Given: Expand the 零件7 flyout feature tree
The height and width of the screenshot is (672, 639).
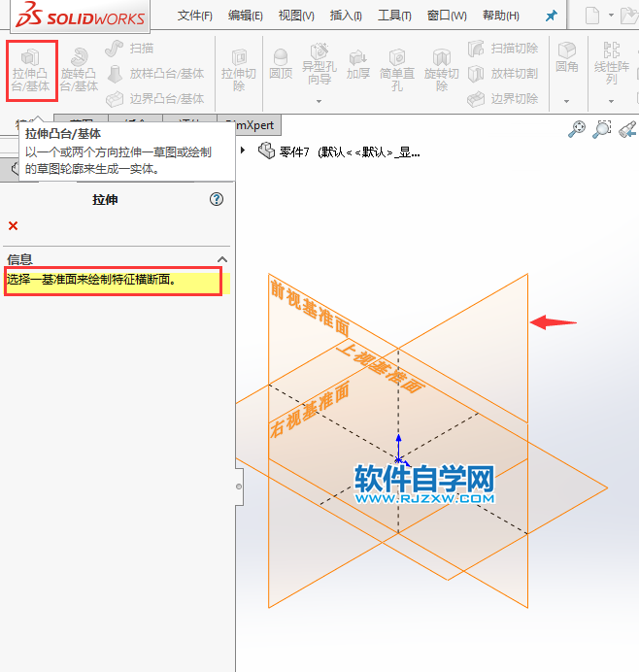Looking at the screenshot, I should [243, 151].
